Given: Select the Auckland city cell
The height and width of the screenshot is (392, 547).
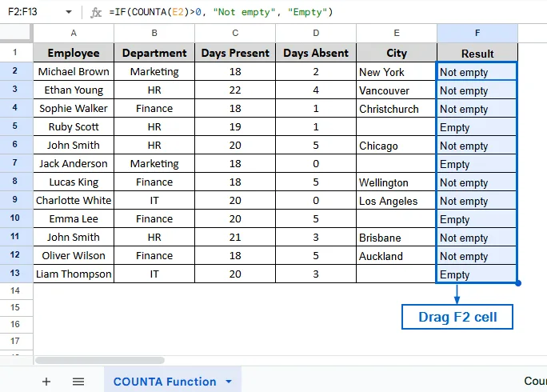Looking at the screenshot, I should 397,256.
